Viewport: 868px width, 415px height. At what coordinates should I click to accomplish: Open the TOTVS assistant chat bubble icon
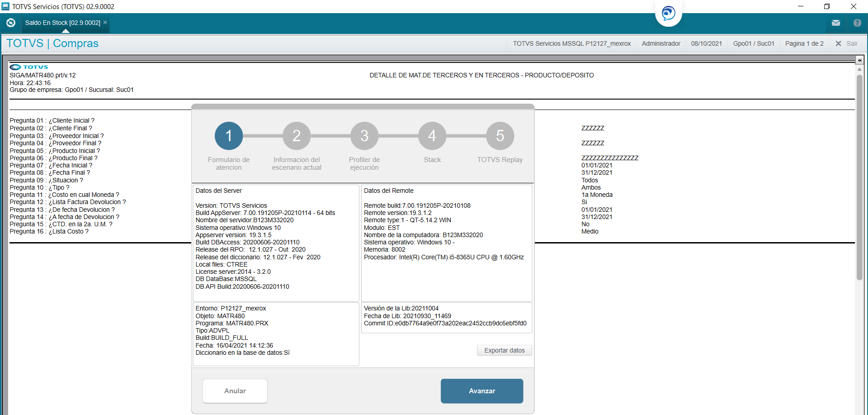(x=668, y=13)
